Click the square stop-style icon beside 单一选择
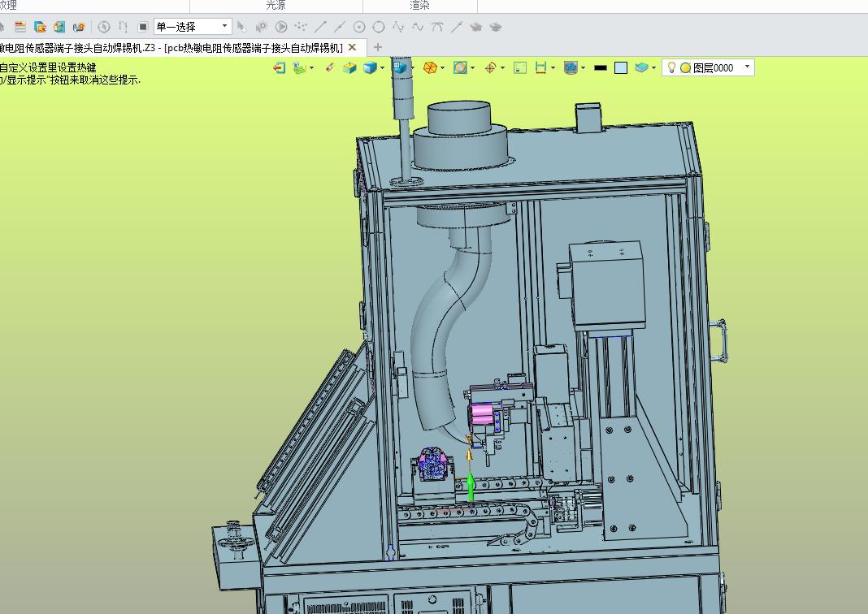This screenshot has width=868, height=614. (143, 27)
